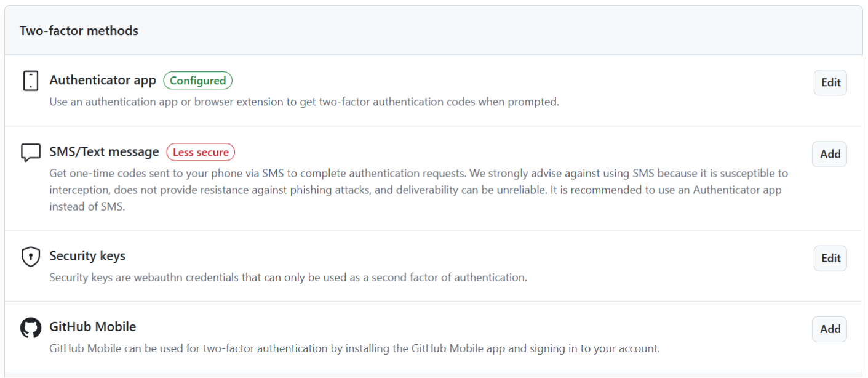Click the red Less secure badge
868x378 pixels.
click(201, 152)
